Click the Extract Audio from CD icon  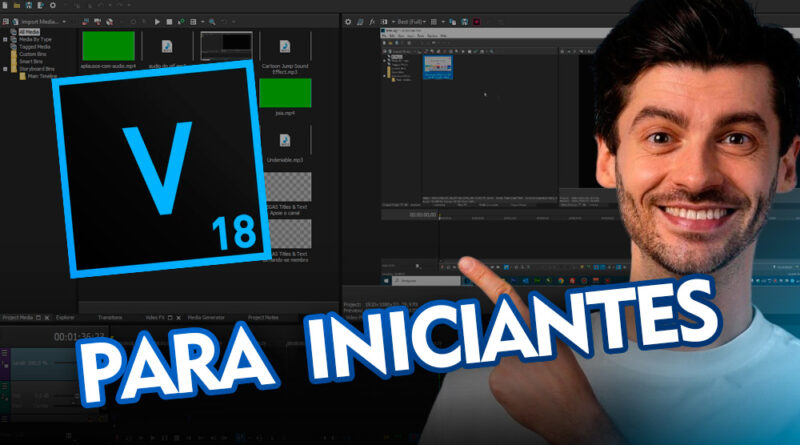[x=97, y=22]
